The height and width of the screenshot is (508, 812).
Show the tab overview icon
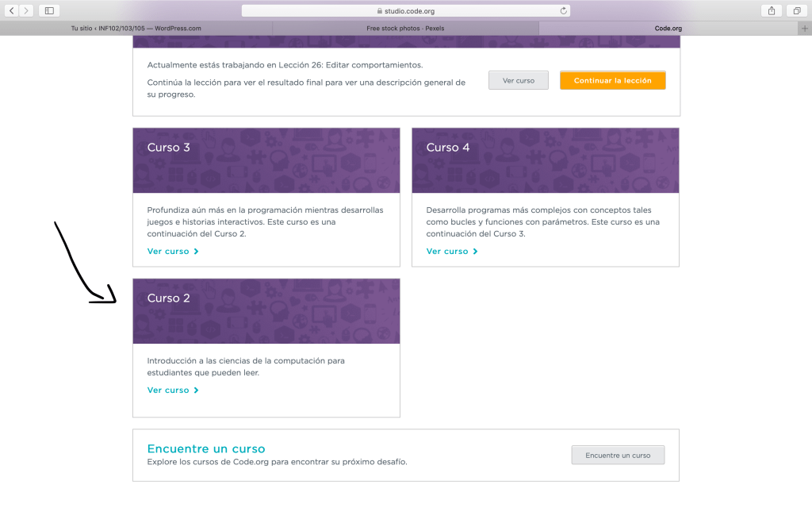tap(795, 10)
